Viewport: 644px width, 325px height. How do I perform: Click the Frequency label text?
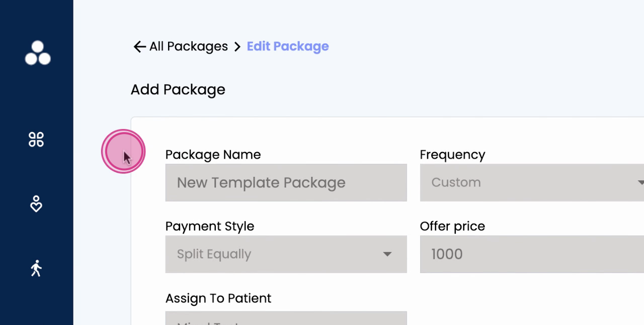452,155
